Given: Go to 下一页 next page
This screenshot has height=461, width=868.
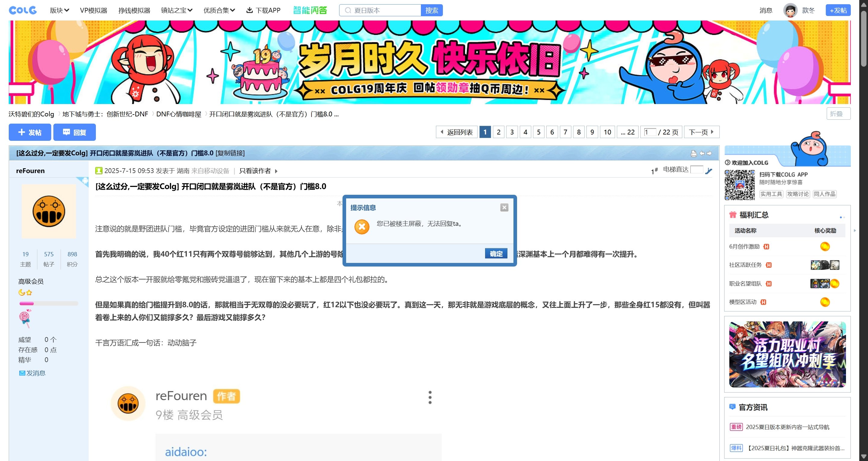Looking at the screenshot, I should click(x=702, y=132).
